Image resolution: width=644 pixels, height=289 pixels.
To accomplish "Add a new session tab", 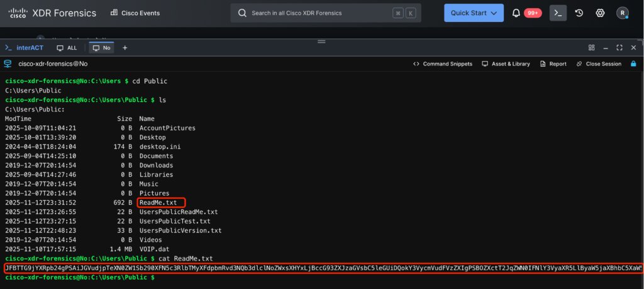I will (x=125, y=47).
